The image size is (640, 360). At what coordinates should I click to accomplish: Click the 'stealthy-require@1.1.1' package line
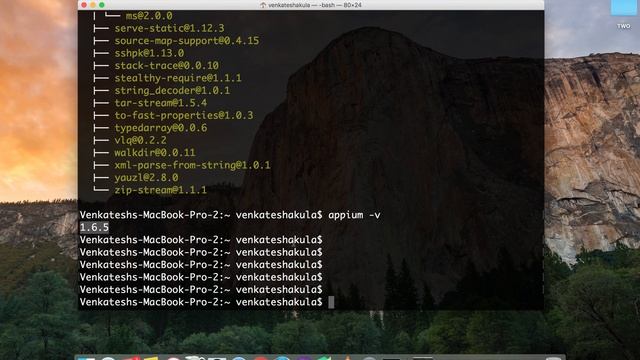178,78
